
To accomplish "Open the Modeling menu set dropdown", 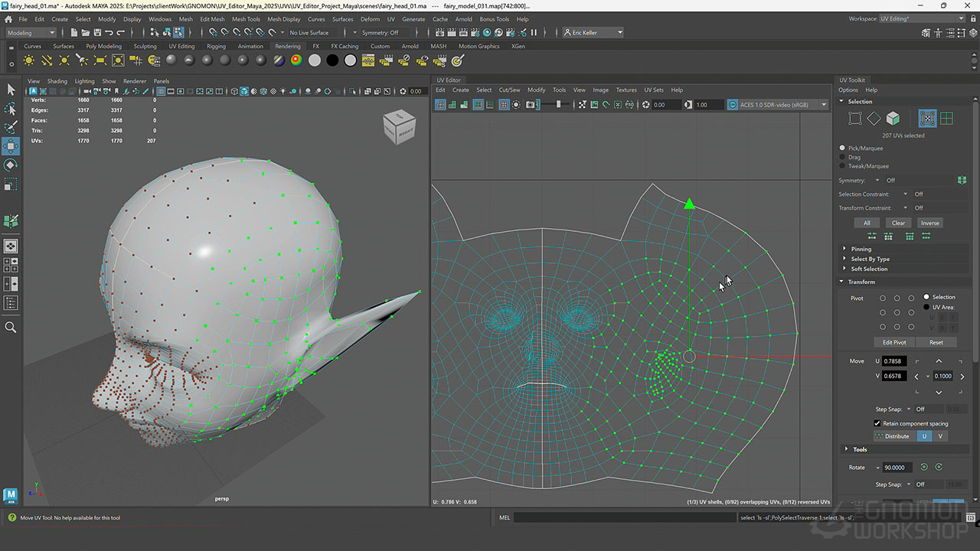I will pos(31,33).
